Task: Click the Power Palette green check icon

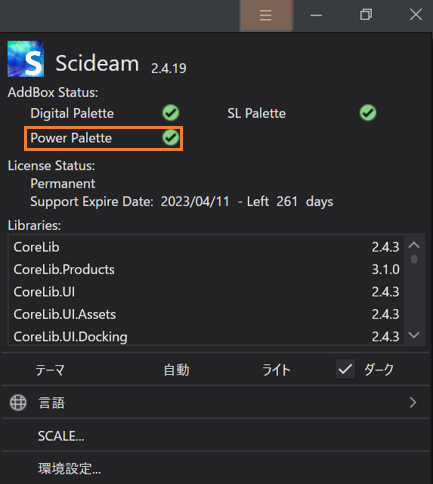Action: 171,138
